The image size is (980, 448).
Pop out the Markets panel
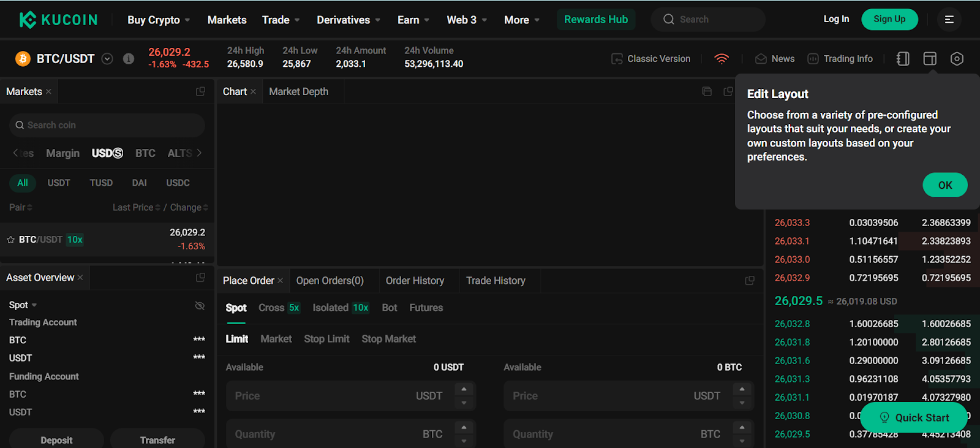(x=200, y=91)
